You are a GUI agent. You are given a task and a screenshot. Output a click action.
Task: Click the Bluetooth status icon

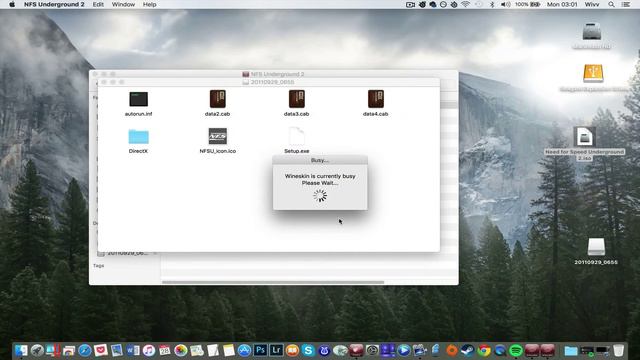pos(492,4)
